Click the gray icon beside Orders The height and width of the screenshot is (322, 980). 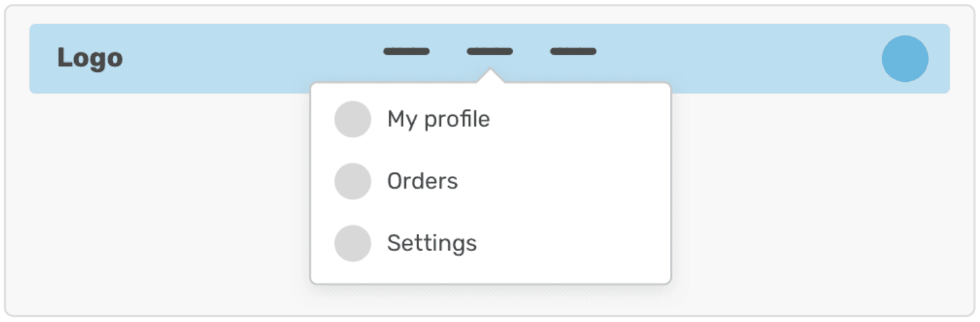pos(353,181)
